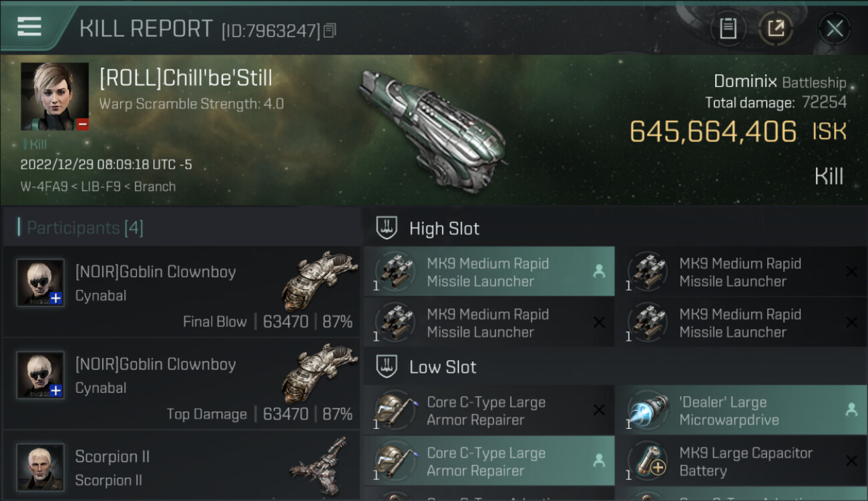The image size is (868, 501).
Task: Click the victim Chill'be'Still portrait
Action: pos(55,96)
